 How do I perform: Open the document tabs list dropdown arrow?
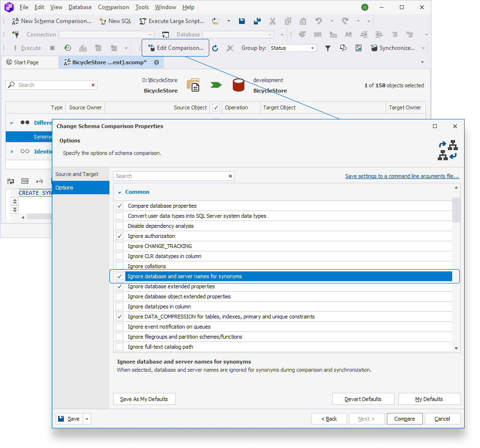[x=422, y=62]
